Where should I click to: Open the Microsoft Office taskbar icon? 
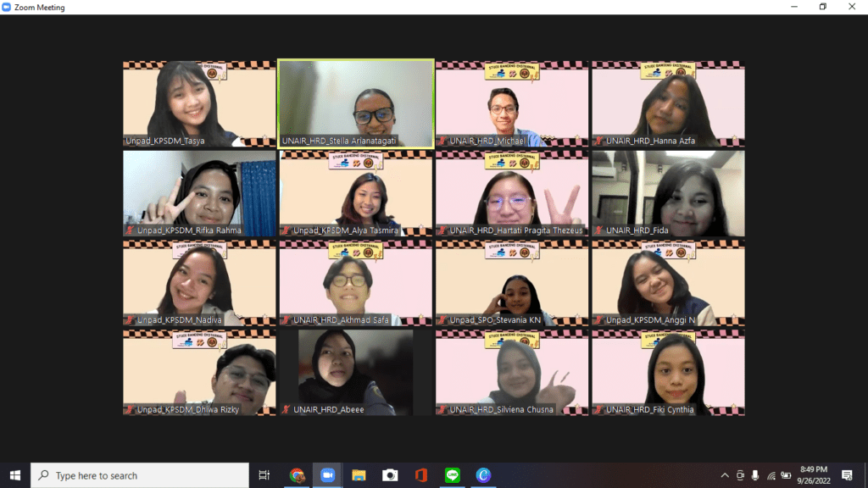point(421,475)
